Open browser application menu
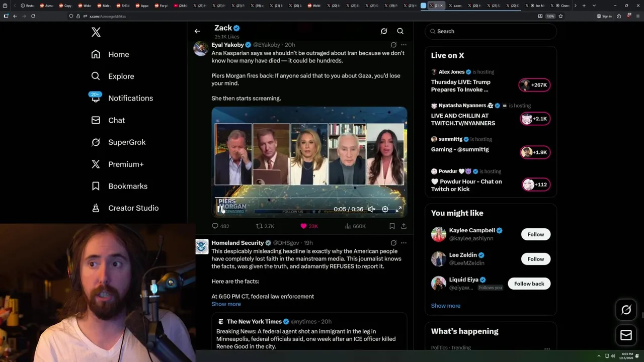Image resolution: width=644 pixels, height=362 pixels. [637, 16]
